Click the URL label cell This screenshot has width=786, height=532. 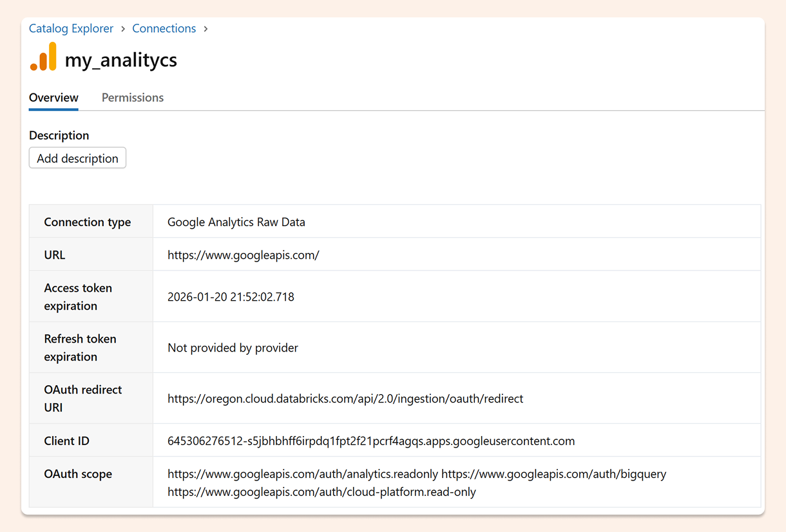pos(91,254)
